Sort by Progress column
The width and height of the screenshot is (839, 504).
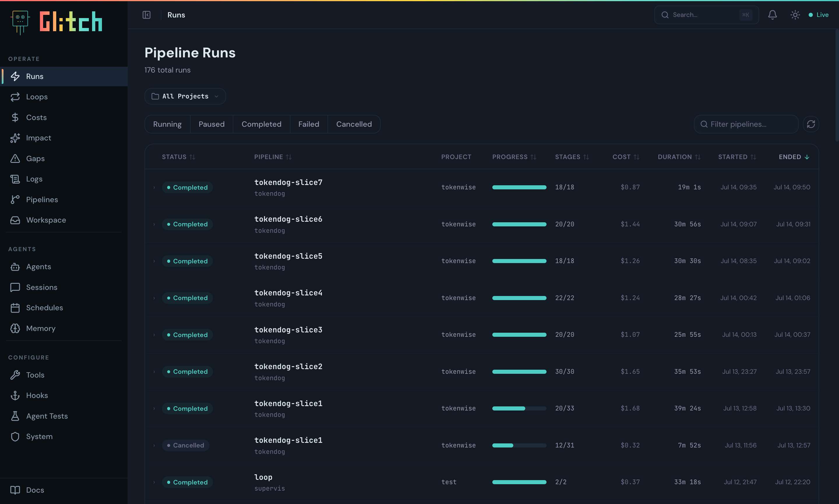pos(514,157)
